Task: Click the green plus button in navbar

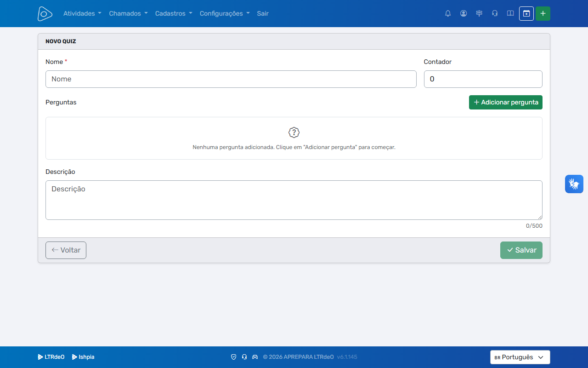Action: click(x=543, y=13)
